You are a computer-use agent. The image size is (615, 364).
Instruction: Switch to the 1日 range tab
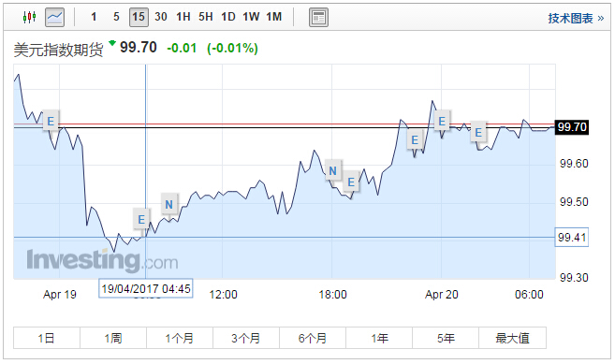(x=47, y=338)
